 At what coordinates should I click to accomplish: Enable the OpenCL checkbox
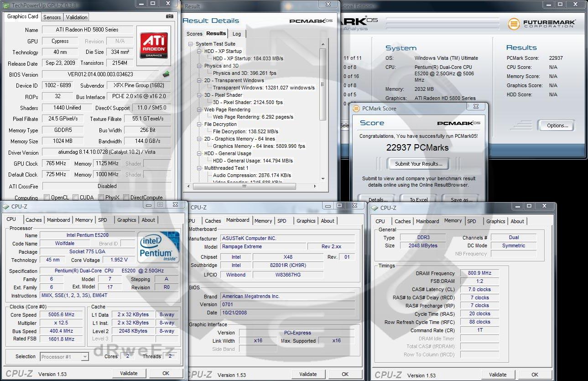47,198
